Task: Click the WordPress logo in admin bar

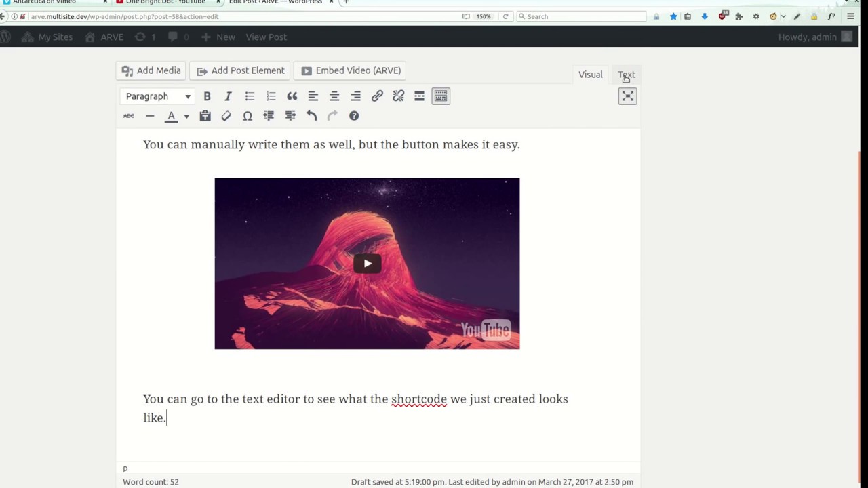Action: point(5,37)
